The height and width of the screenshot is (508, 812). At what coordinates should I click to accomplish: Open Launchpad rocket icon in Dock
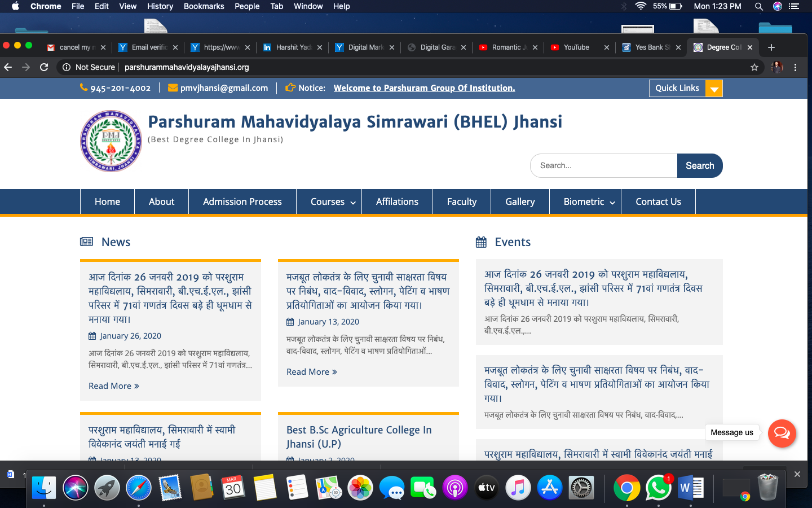pyautogui.click(x=107, y=488)
